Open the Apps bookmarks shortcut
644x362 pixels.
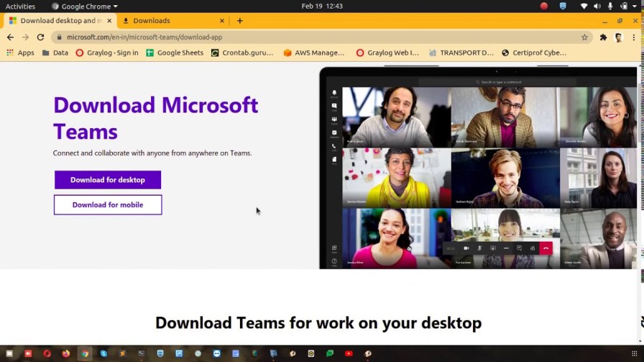[21, 53]
